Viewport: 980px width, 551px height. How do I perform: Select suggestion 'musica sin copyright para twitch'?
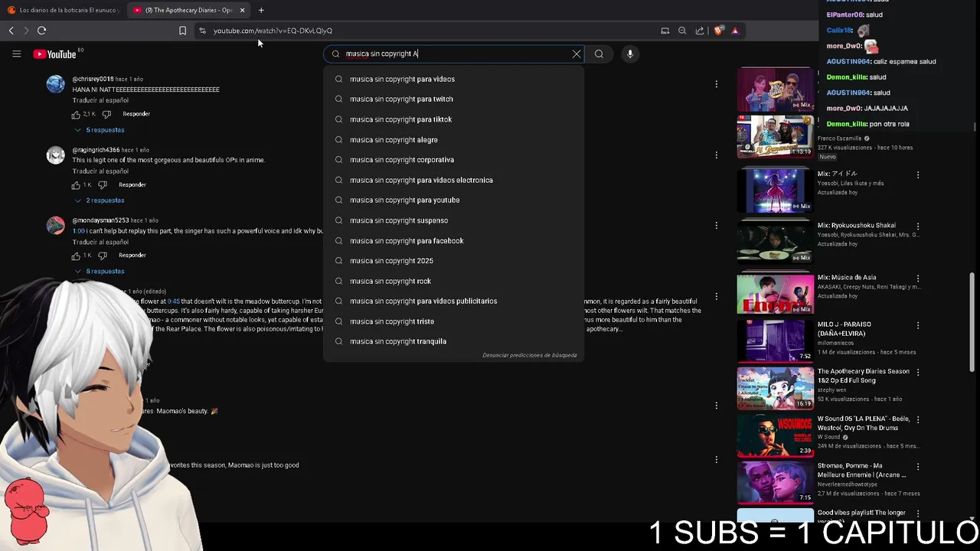tap(453, 99)
